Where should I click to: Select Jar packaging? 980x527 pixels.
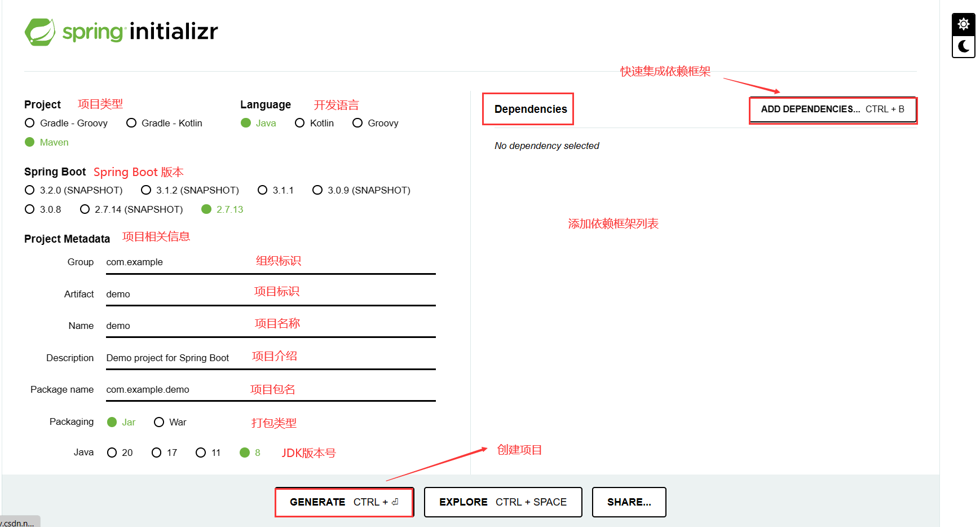click(121, 422)
